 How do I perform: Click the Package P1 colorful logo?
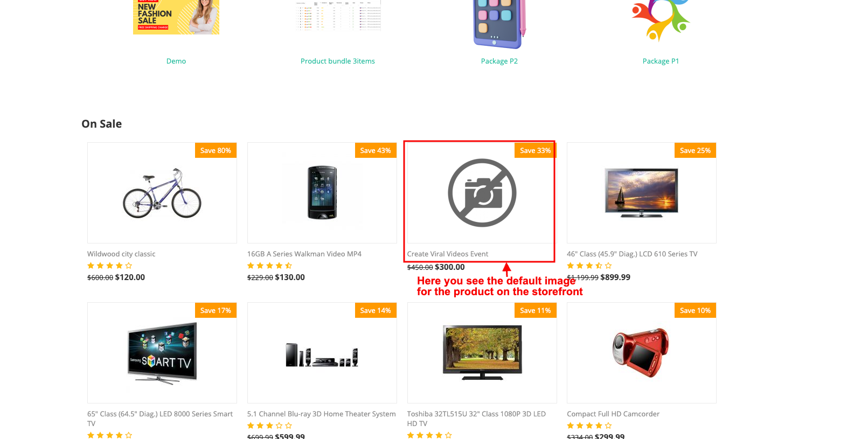tap(661, 20)
